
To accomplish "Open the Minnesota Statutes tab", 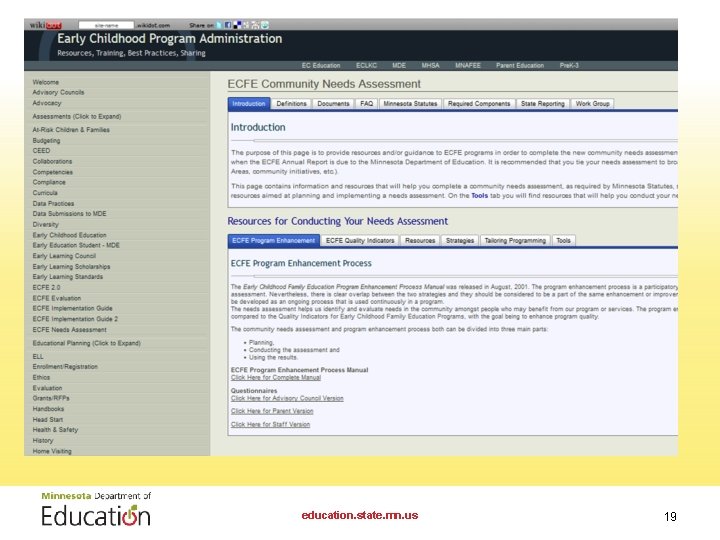I will point(411,104).
